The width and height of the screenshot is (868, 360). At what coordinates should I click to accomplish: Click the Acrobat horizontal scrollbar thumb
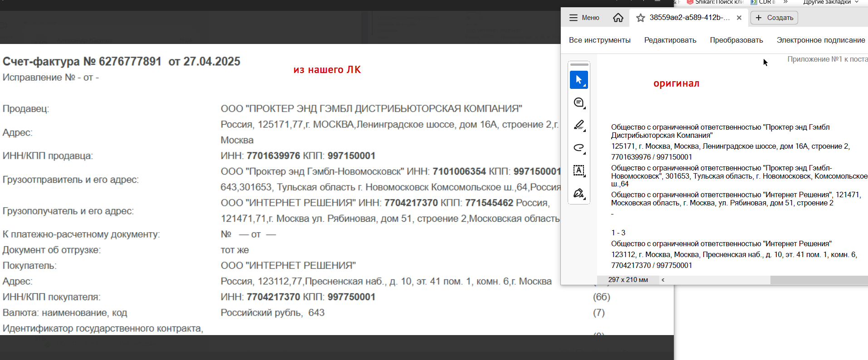tap(819, 280)
